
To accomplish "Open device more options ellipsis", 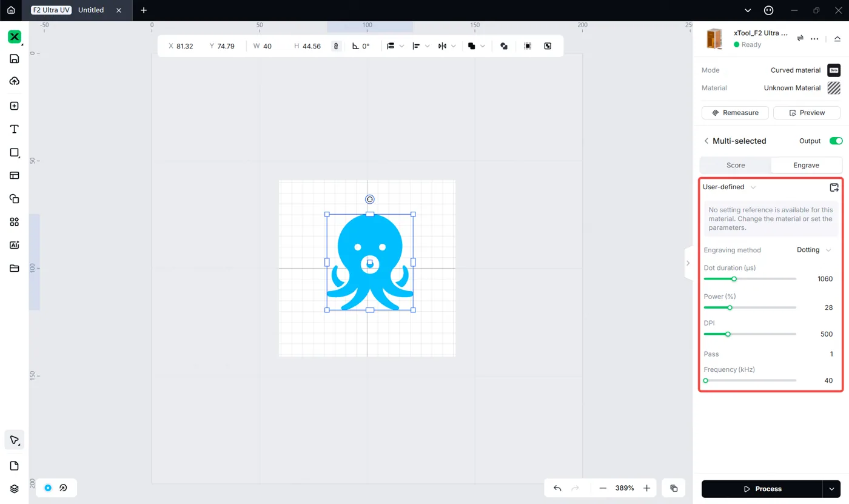I will (814, 38).
